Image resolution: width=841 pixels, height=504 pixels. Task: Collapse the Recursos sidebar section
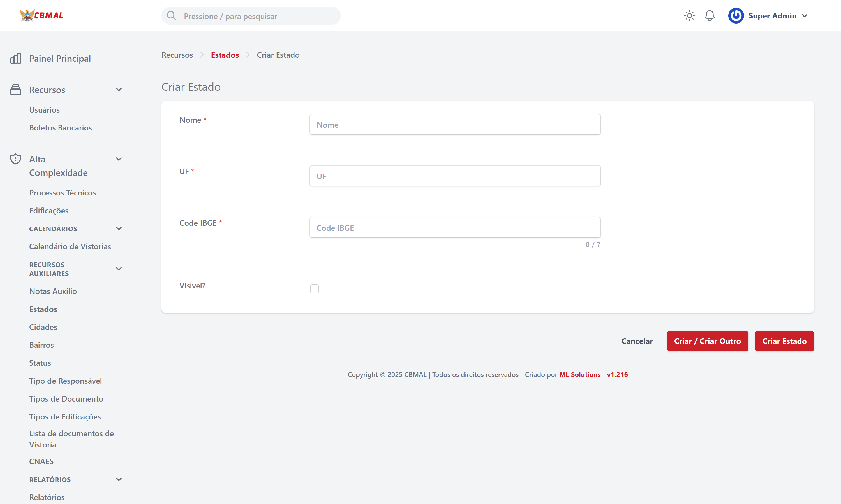point(119,90)
